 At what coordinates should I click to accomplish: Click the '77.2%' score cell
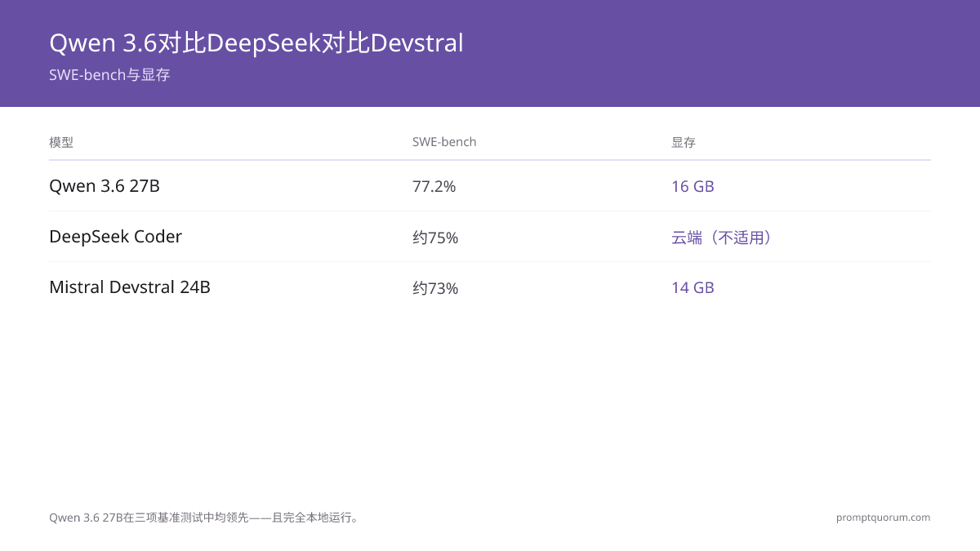pyautogui.click(x=434, y=187)
